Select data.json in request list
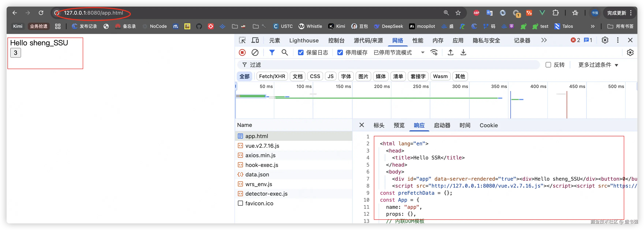644x230 pixels. tap(257, 175)
